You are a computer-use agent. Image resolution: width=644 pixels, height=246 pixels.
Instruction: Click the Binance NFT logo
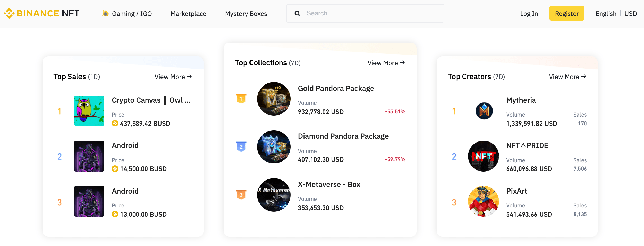point(42,13)
